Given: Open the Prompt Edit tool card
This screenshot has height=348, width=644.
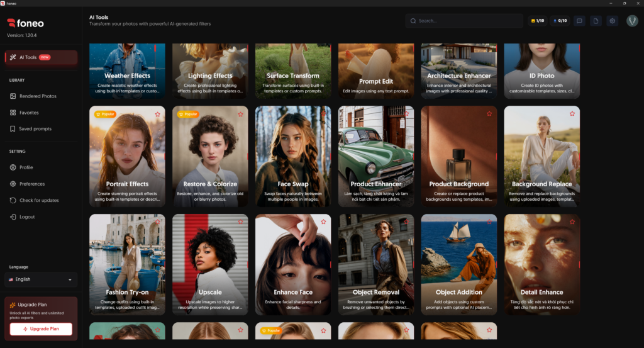Looking at the screenshot, I should point(376,70).
